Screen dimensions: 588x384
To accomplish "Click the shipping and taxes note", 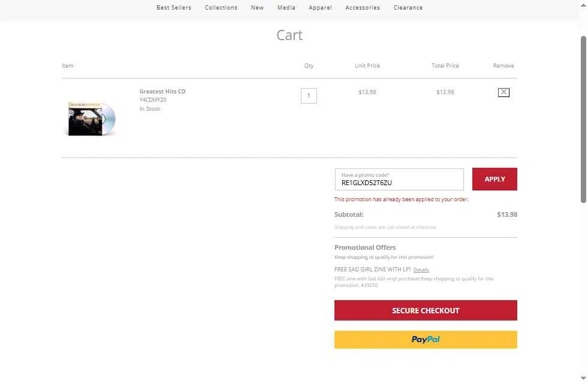I will point(385,228).
